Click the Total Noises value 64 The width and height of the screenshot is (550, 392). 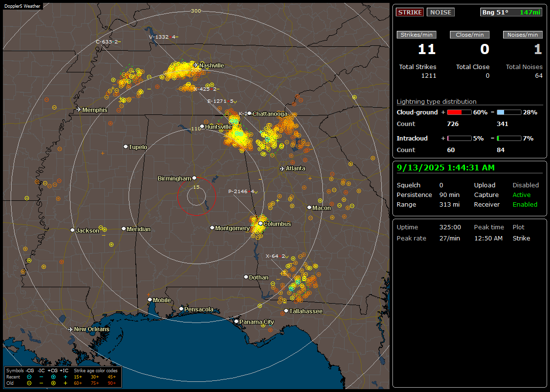[x=539, y=76]
